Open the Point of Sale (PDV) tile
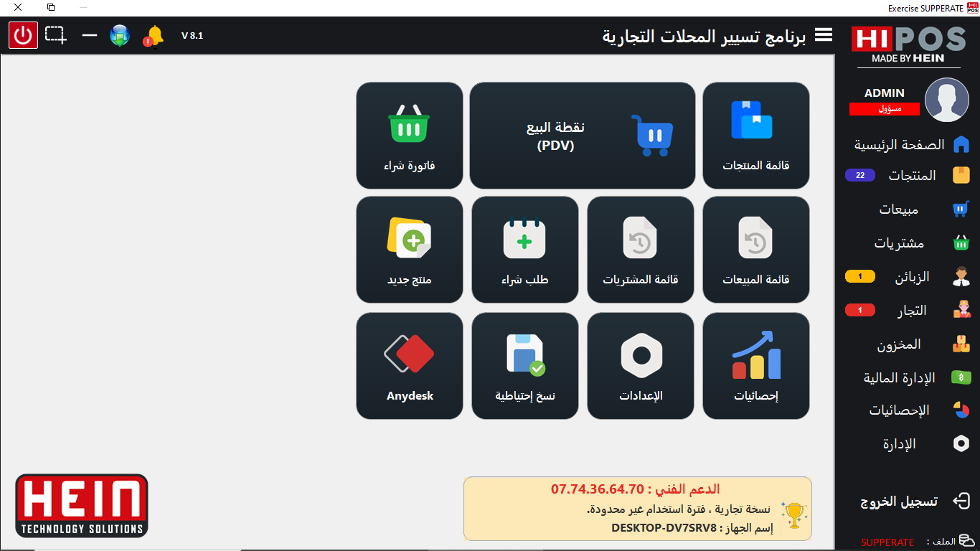The width and height of the screenshot is (980, 551). click(582, 136)
